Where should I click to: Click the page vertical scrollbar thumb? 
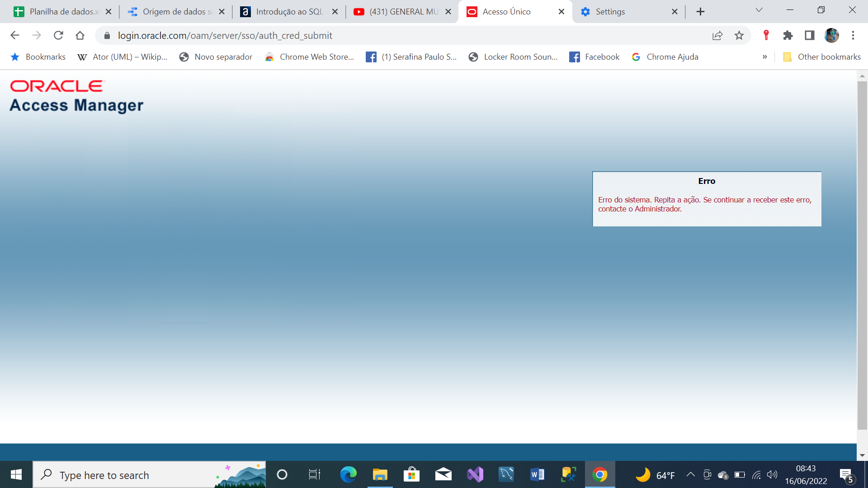(862, 255)
